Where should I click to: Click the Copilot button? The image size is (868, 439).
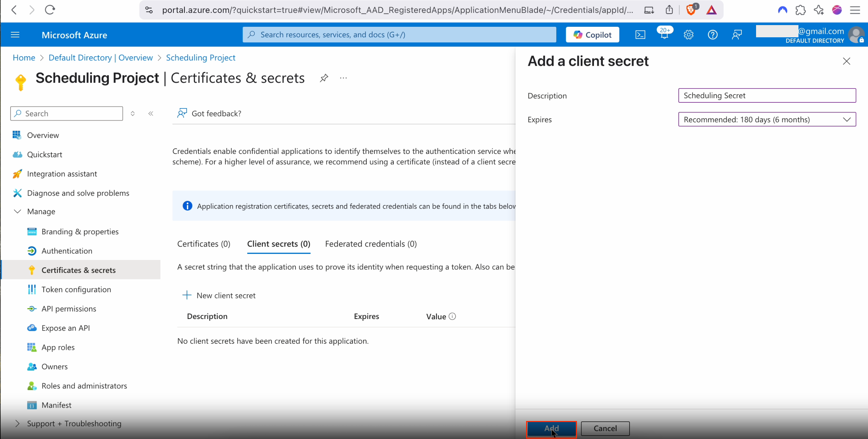pos(592,35)
